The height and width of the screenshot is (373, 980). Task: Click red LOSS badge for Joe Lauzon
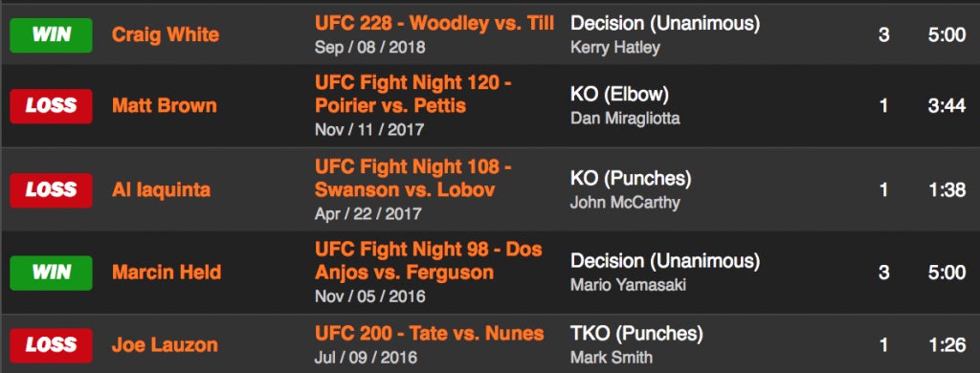click(x=52, y=345)
